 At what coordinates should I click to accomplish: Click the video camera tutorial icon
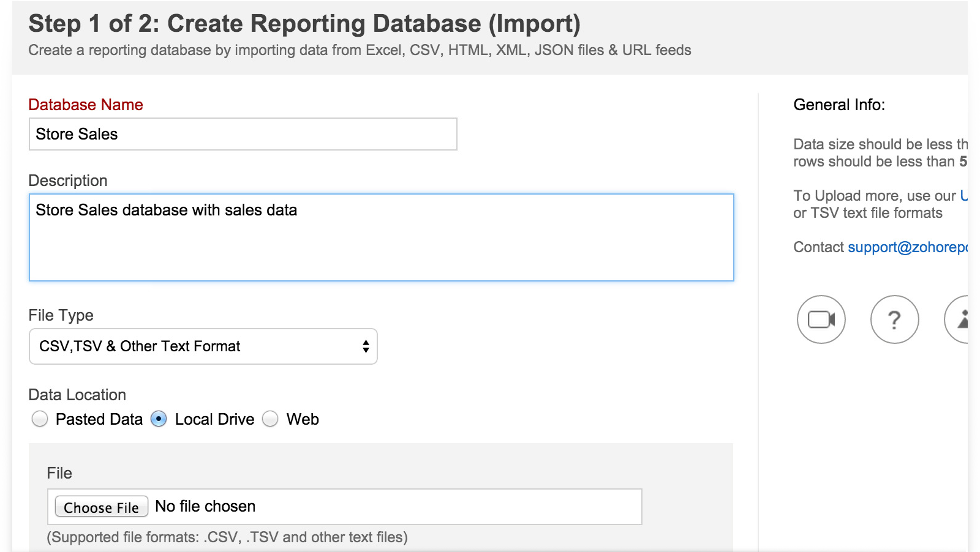(821, 319)
